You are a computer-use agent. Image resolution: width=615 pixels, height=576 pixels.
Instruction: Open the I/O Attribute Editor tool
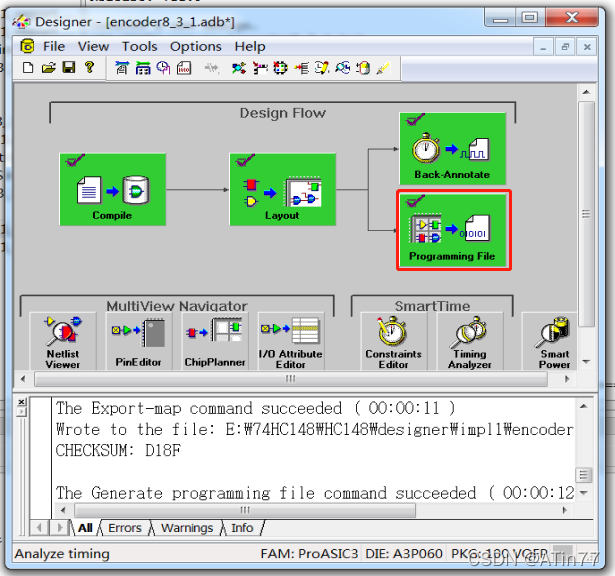pyautogui.click(x=291, y=341)
